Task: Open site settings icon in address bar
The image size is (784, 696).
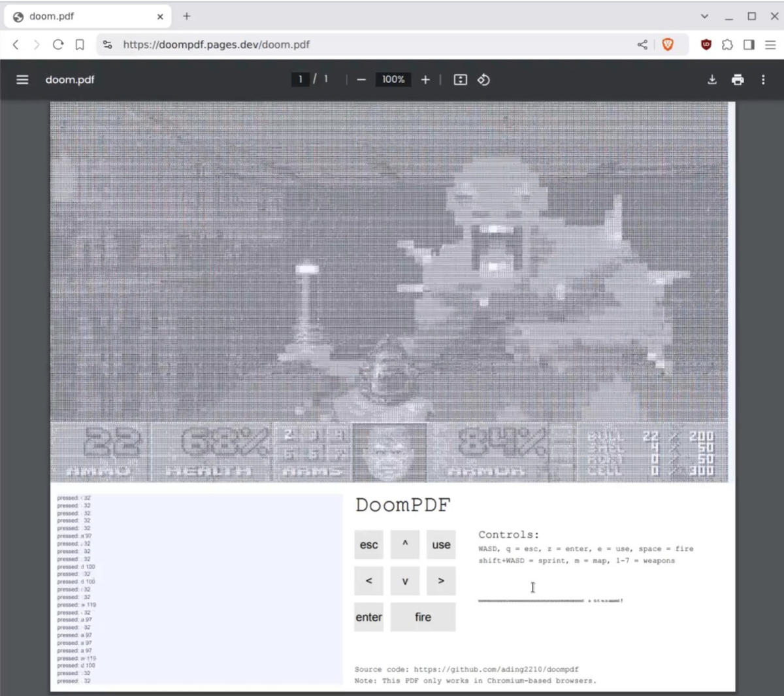Action: point(108,44)
